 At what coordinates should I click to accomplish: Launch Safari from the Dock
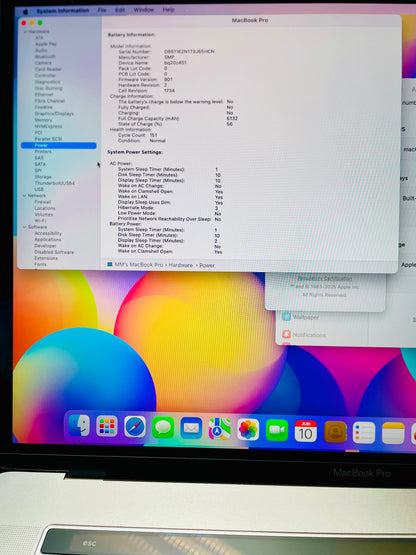tap(135, 427)
